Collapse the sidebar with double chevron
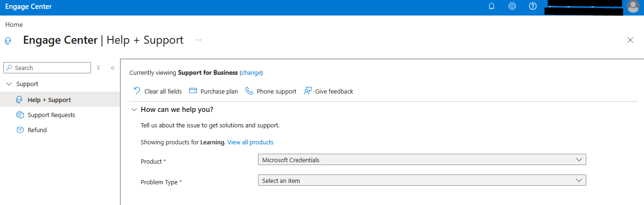This screenshot has width=644, height=205. (113, 68)
